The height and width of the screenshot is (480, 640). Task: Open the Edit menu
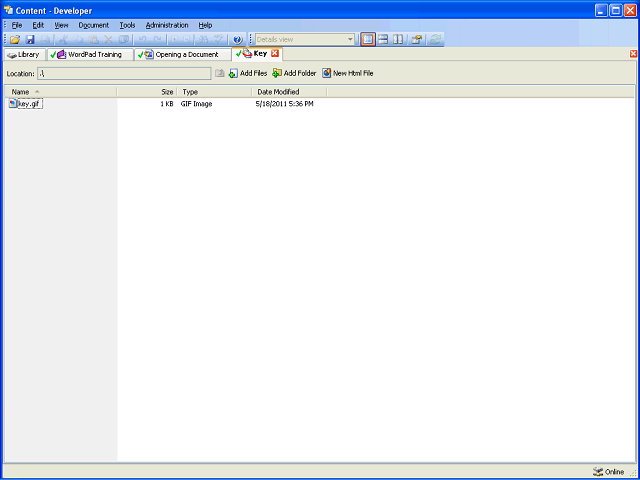click(x=38, y=25)
